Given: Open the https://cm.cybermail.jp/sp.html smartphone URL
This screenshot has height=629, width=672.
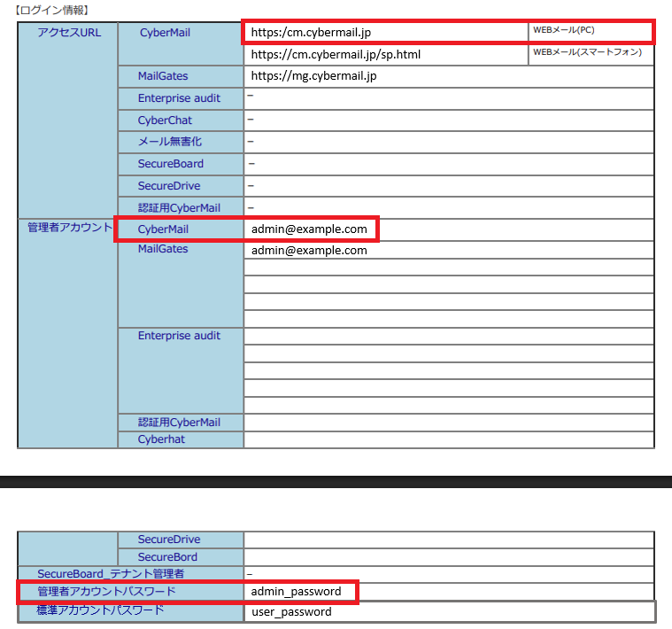Looking at the screenshot, I should coord(336,54).
